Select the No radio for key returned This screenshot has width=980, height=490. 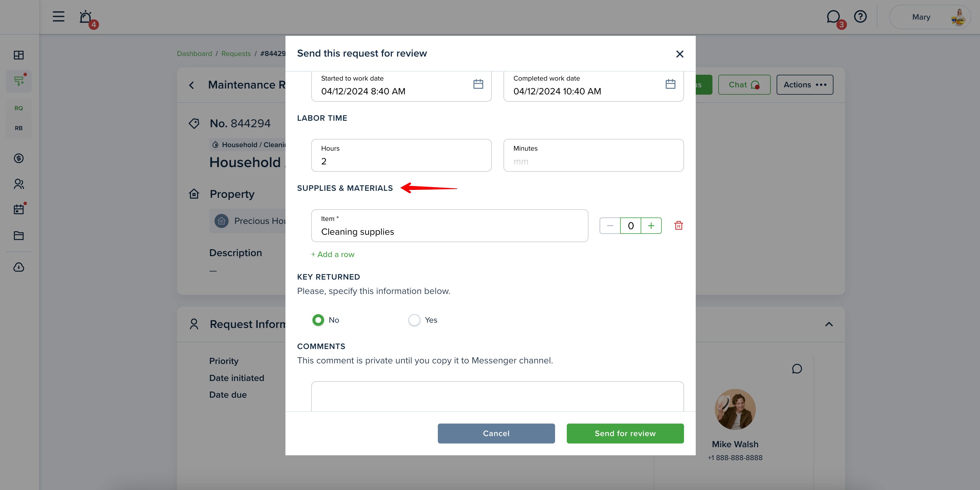point(318,320)
